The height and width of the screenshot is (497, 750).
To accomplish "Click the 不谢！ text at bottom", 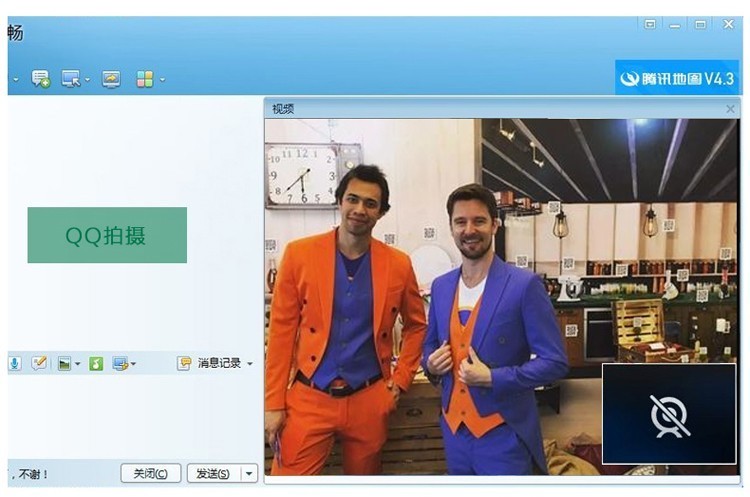I will click(x=33, y=475).
